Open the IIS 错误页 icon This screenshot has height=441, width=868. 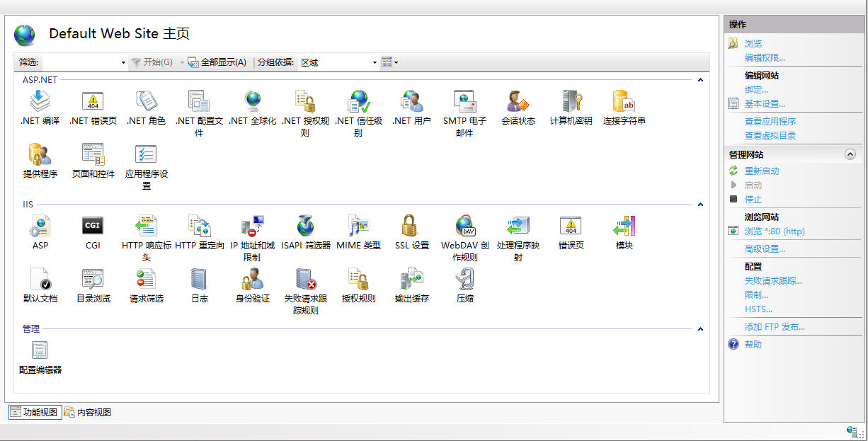tap(571, 226)
